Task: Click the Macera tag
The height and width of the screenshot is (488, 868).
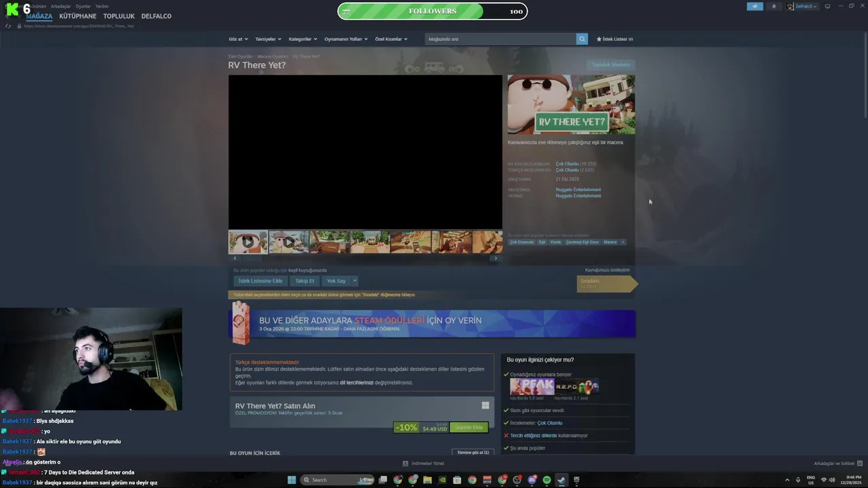Action: [x=610, y=242]
